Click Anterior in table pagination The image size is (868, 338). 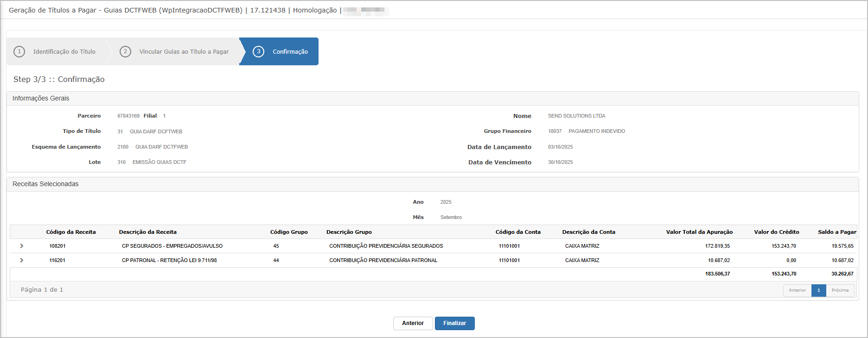click(x=797, y=290)
